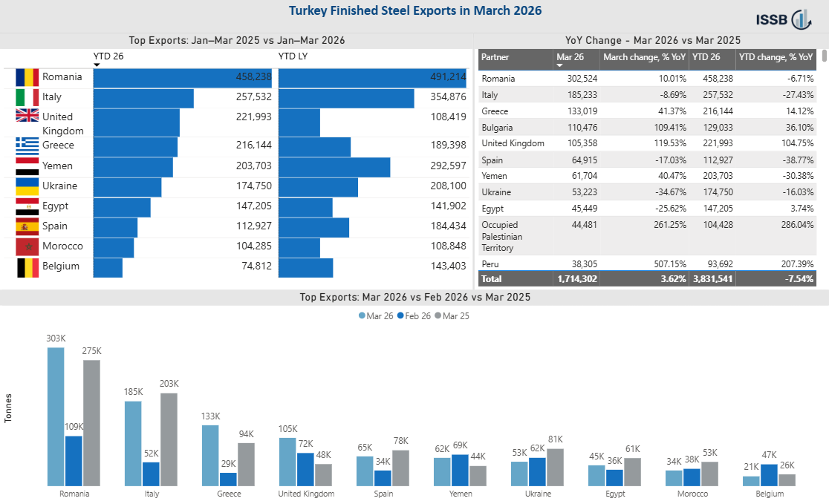Click YTD change, % YoY column header

click(x=776, y=57)
